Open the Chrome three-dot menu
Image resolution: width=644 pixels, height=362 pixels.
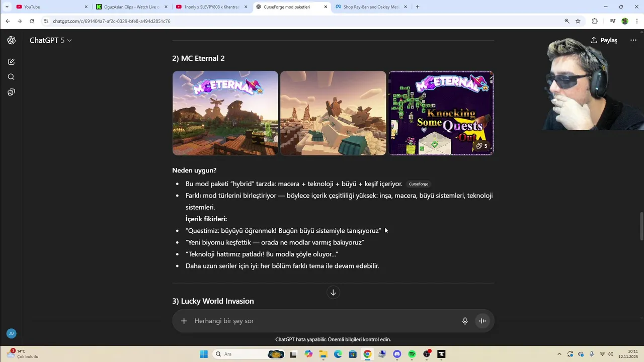(x=637, y=21)
